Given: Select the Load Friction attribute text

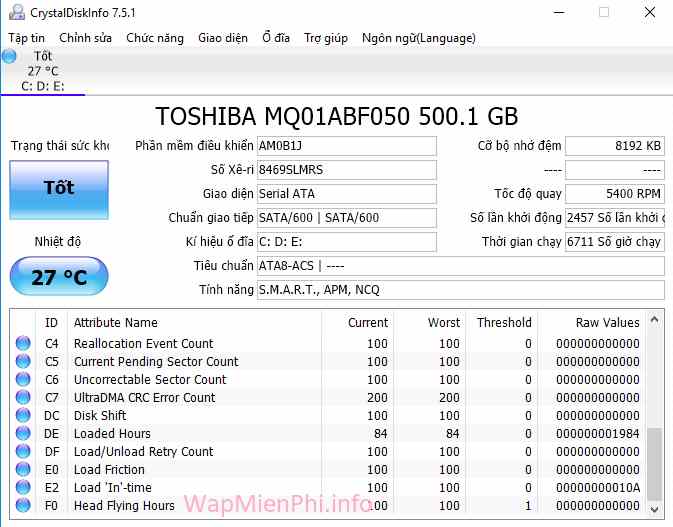Looking at the screenshot, I should 109,470.
